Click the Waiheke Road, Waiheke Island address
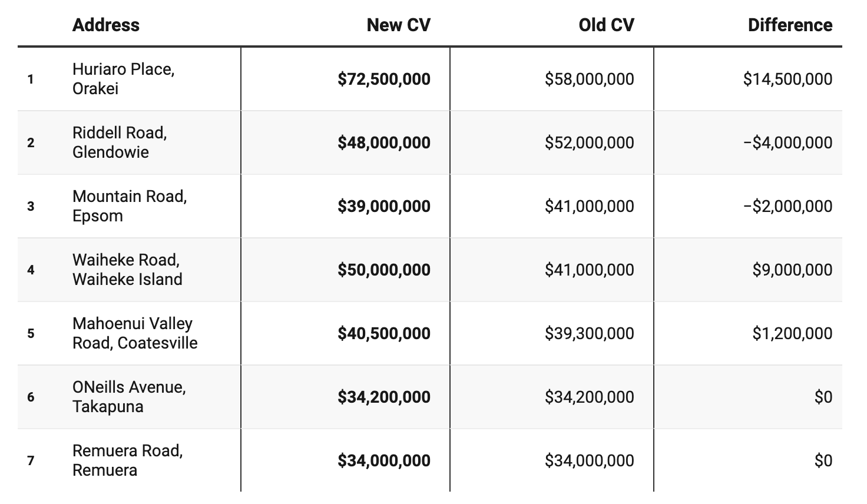Screen dimensions: 867x504 point(127,270)
